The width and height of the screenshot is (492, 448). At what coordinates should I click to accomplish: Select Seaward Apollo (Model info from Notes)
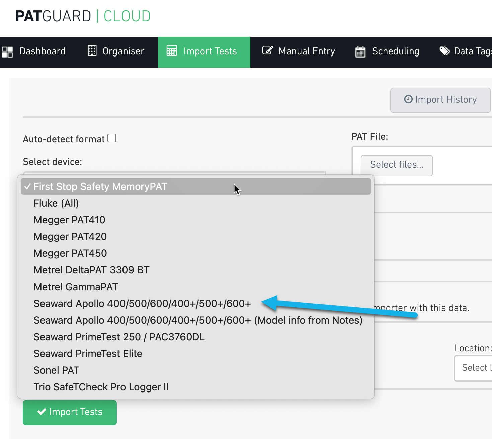[196, 320]
